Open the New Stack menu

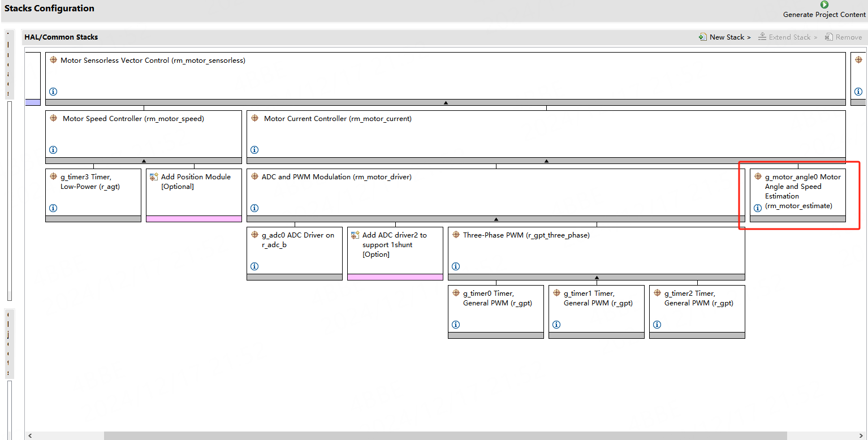[725, 37]
